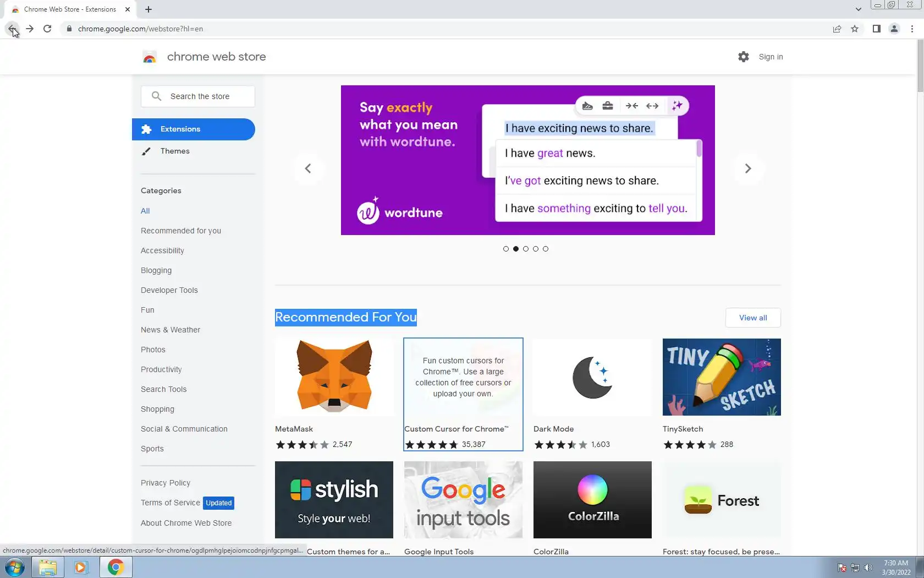Click the Chrome taskbar icon
The image size is (924, 578).
tap(116, 568)
